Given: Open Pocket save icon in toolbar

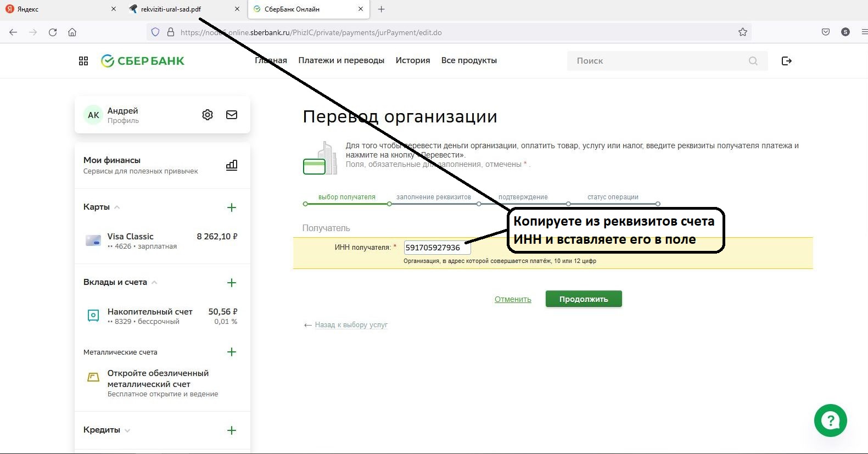Looking at the screenshot, I should 826,32.
